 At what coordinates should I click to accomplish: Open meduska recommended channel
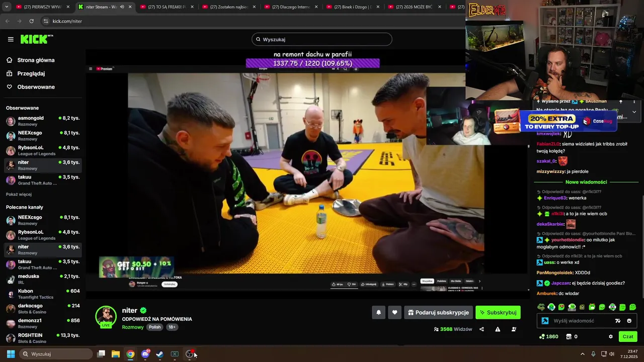[43, 279]
